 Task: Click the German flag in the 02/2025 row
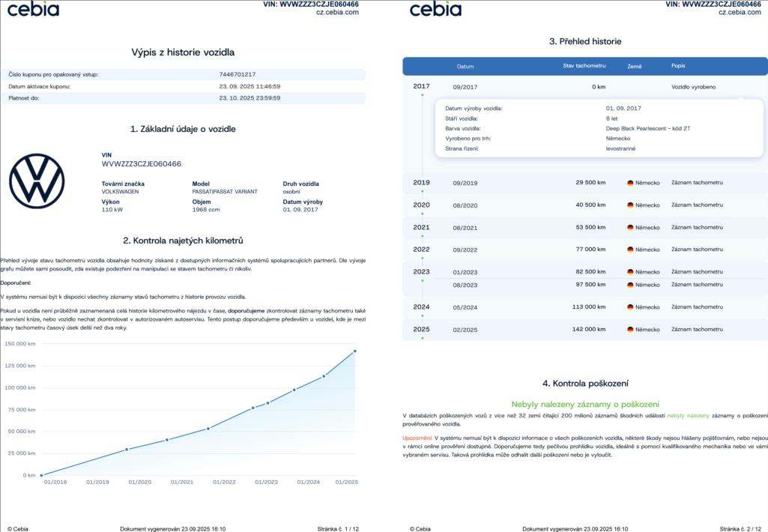coord(630,330)
